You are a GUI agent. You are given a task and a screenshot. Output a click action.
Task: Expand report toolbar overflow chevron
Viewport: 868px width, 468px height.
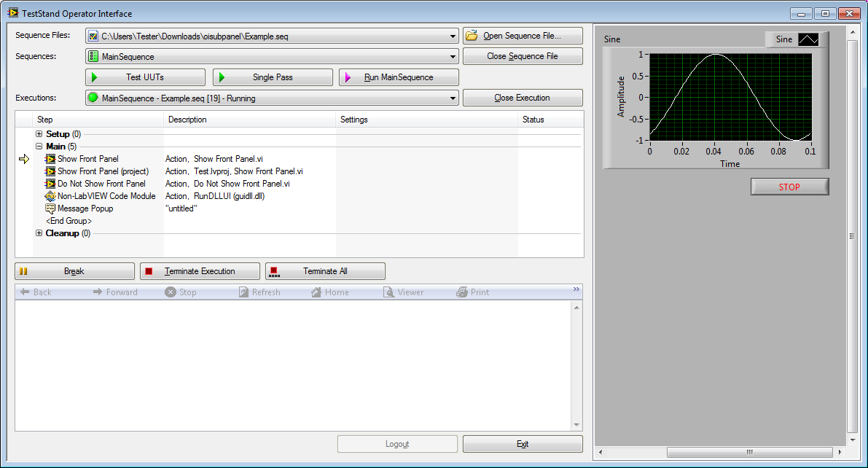pos(576,289)
